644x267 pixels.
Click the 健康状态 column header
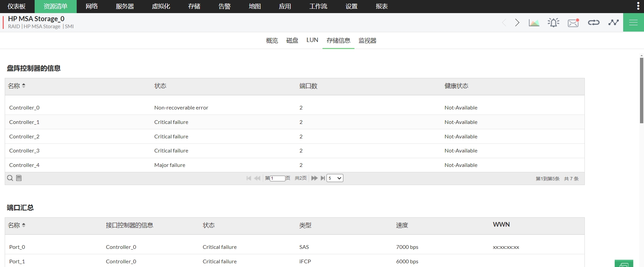[x=456, y=86]
